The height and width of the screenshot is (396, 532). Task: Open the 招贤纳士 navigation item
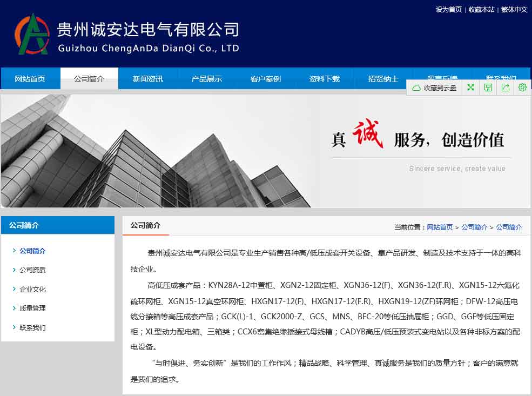[383, 79]
